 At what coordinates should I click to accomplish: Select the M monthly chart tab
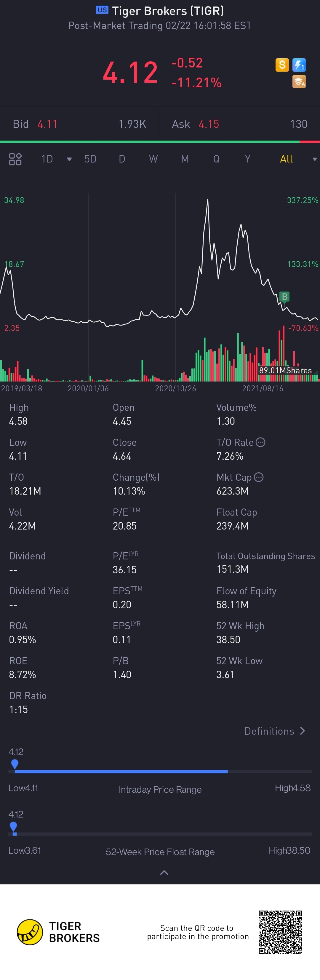click(185, 159)
